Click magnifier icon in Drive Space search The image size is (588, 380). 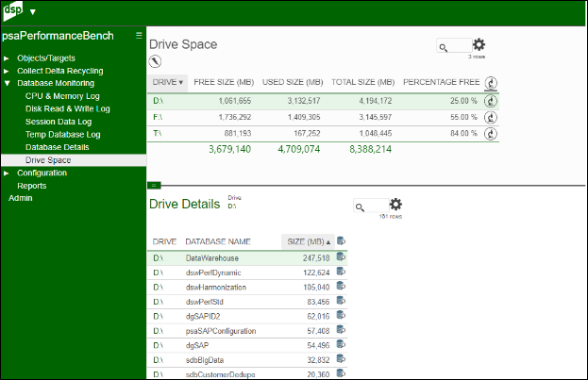(444, 48)
